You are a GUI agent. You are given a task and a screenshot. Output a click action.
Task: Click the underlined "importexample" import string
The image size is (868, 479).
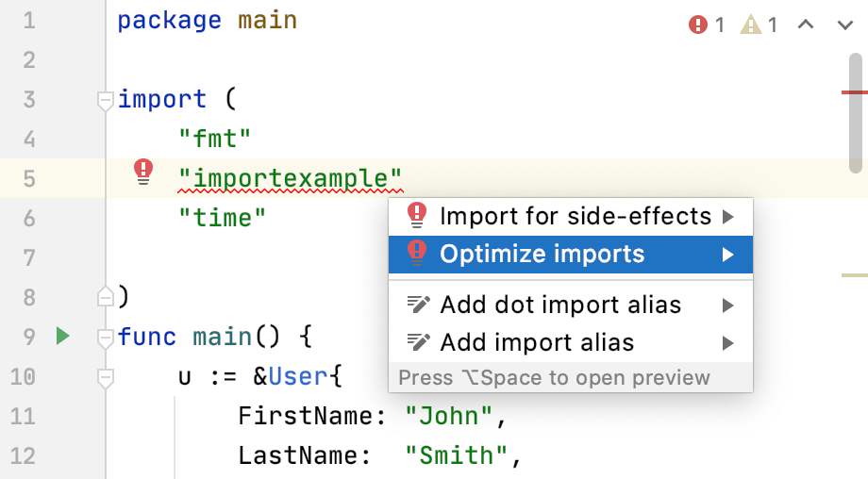click(x=291, y=178)
